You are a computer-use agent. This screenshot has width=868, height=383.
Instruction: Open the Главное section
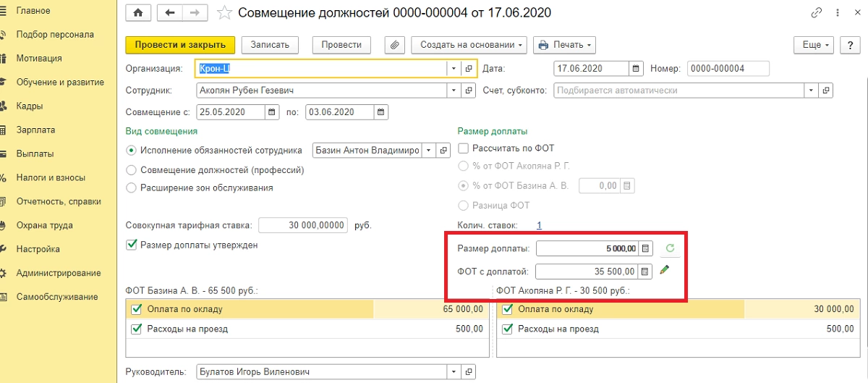(33, 10)
